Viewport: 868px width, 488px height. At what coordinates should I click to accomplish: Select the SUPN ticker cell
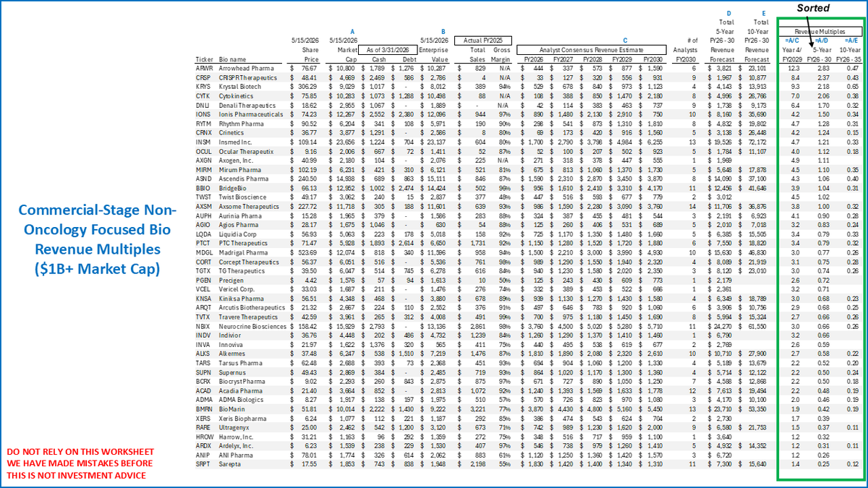click(203, 372)
